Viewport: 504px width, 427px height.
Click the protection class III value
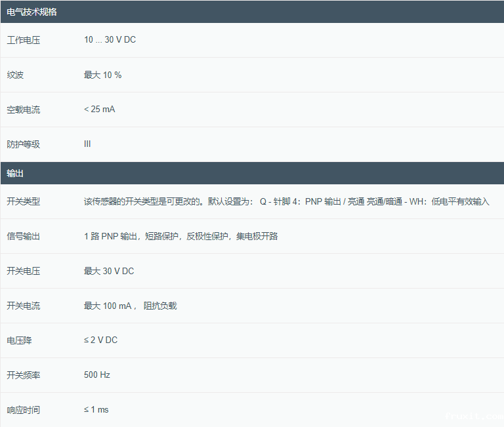87,144
